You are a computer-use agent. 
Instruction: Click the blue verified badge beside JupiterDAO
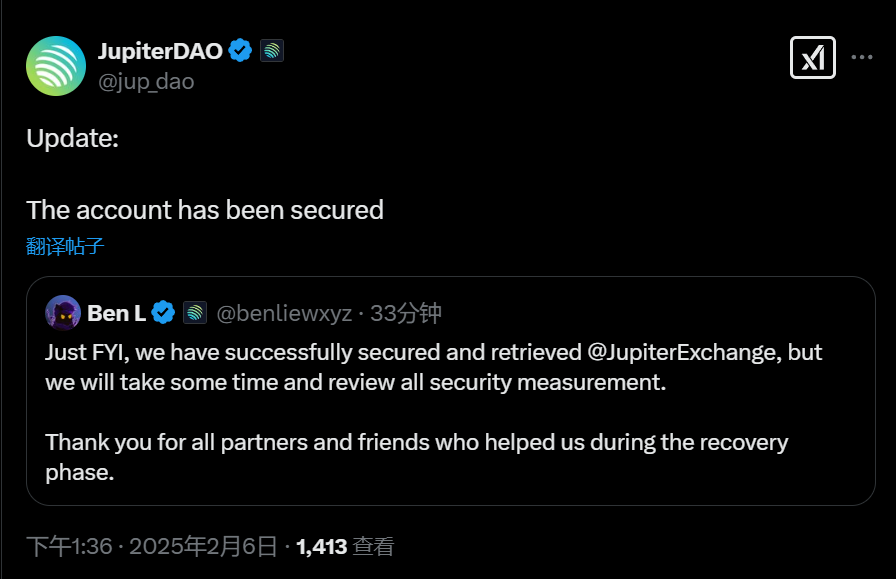238,49
